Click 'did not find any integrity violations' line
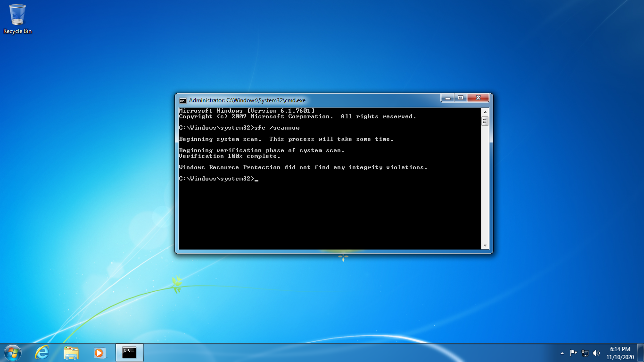 (303, 167)
